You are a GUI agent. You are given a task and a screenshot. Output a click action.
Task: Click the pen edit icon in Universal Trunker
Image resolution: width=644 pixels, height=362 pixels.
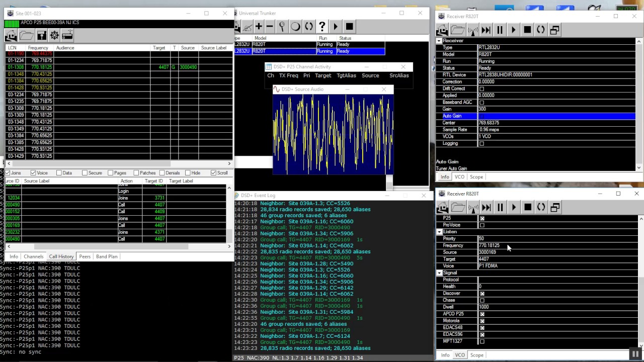[247, 27]
